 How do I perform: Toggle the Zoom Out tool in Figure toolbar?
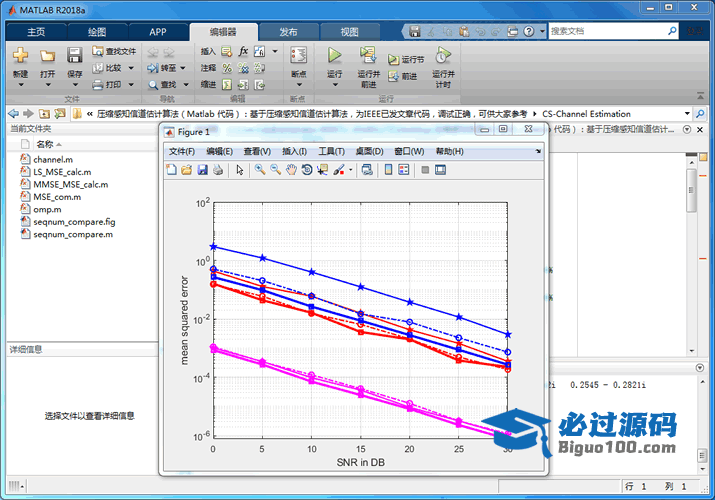[x=275, y=170]
